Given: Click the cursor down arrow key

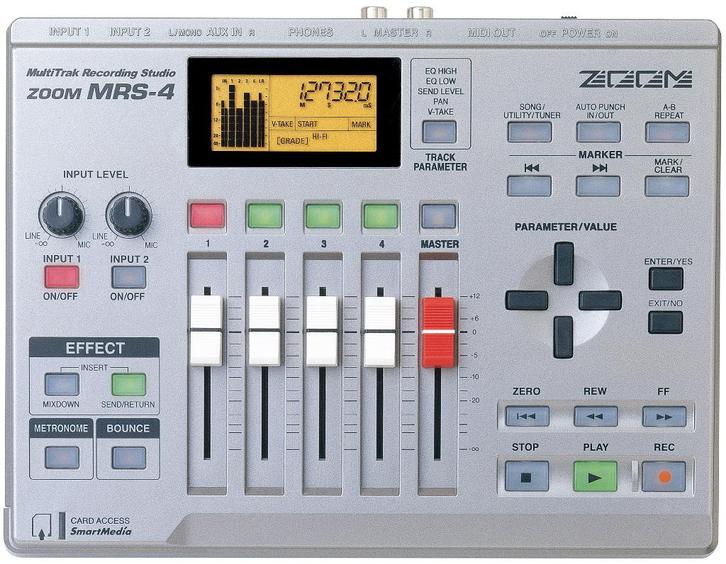Looking at the screenshot, I should pos(563,337).
